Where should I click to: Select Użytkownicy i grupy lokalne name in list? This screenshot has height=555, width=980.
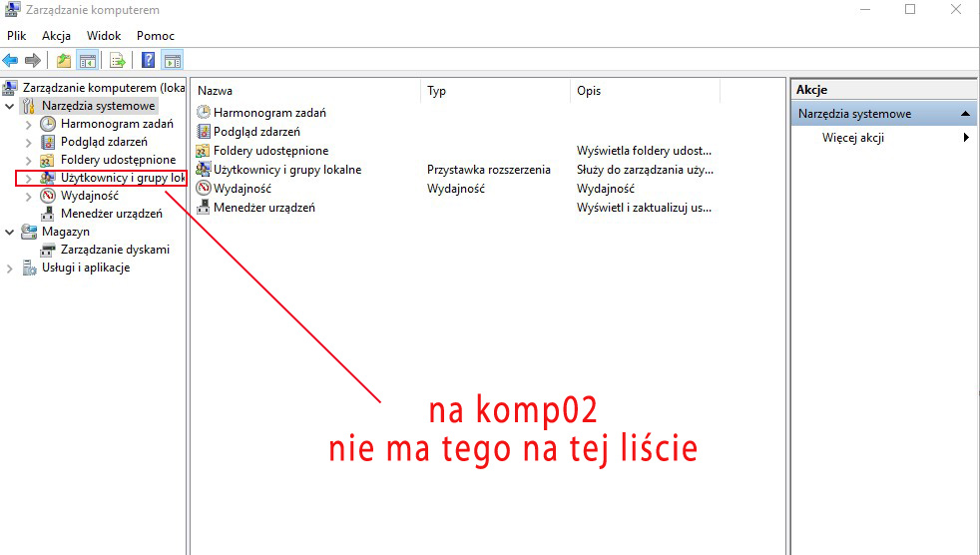(287, 170)
